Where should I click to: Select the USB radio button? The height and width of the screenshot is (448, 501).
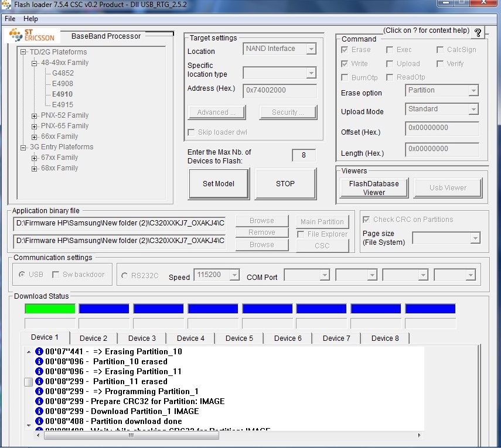click(x=22, y=275)
